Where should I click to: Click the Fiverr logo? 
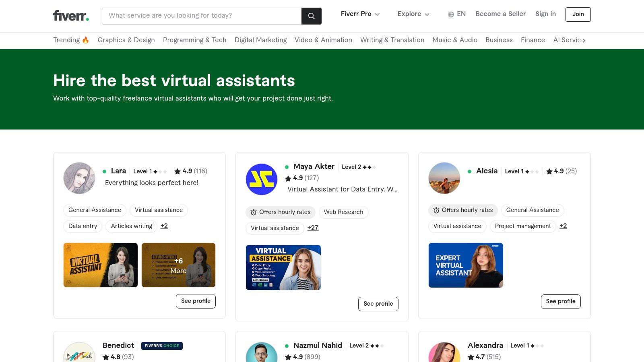(71, 16)
